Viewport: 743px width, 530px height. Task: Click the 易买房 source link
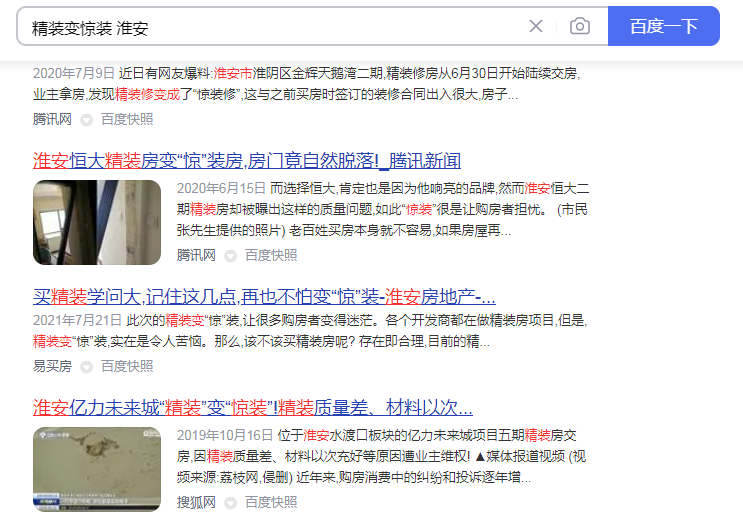coord(52,366)
